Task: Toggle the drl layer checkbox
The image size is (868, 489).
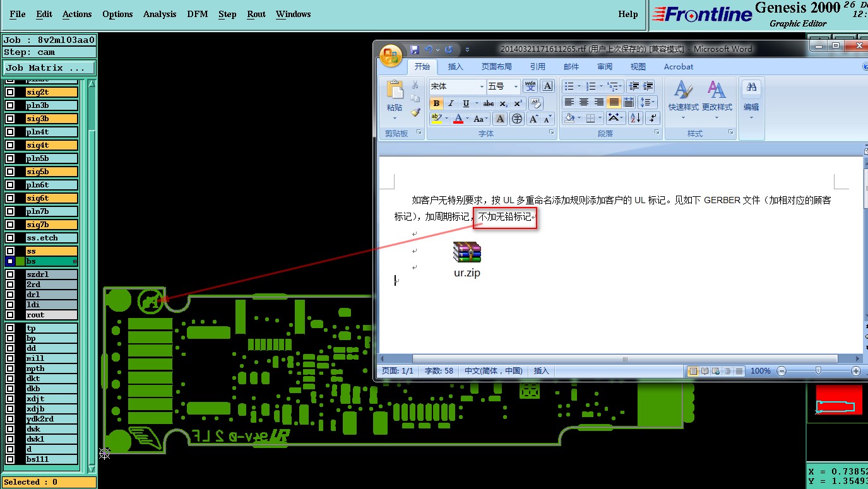Action: 10,295
